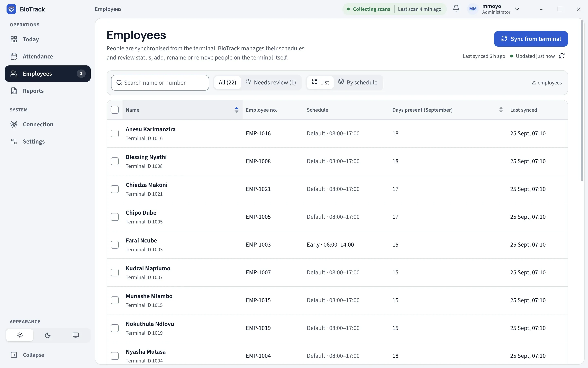Tick checkbox for Anesu Karimanzira
Screen dimensions: 588x368
coord(115,133)
